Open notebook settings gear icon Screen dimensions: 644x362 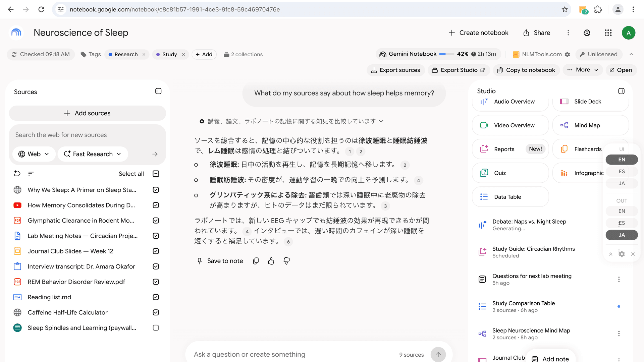587,33
